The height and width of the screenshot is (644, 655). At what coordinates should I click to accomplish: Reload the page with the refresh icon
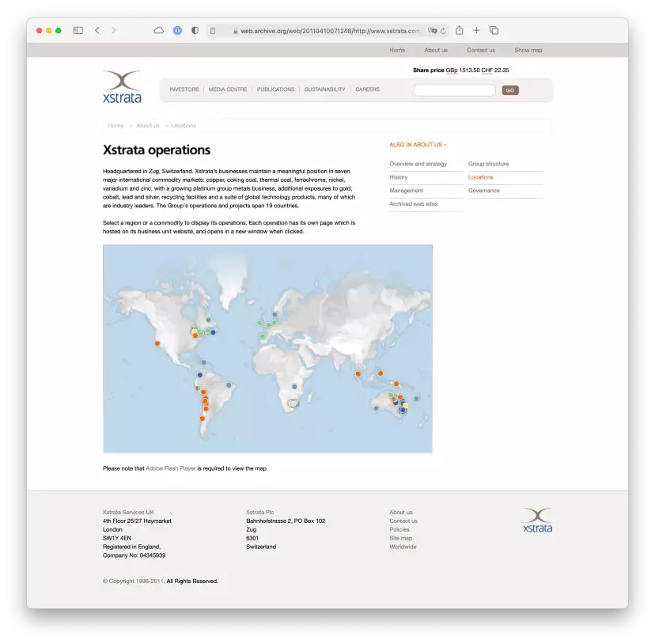(443, 31)
